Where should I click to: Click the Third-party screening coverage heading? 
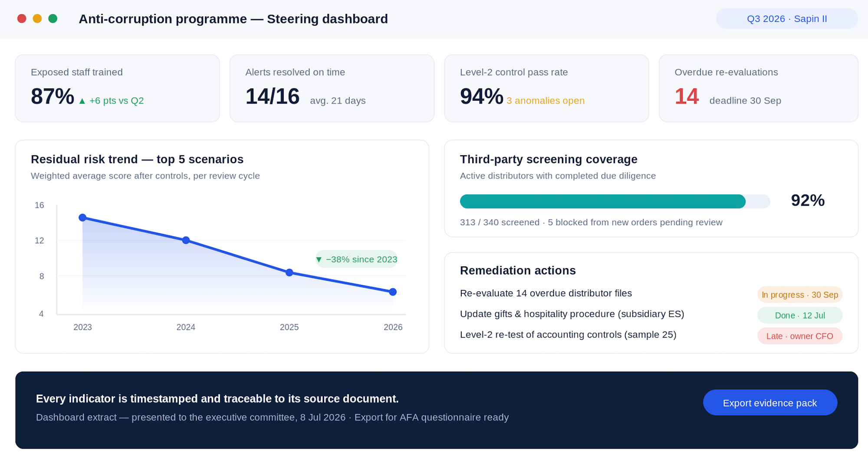click(x=549, y=159)
